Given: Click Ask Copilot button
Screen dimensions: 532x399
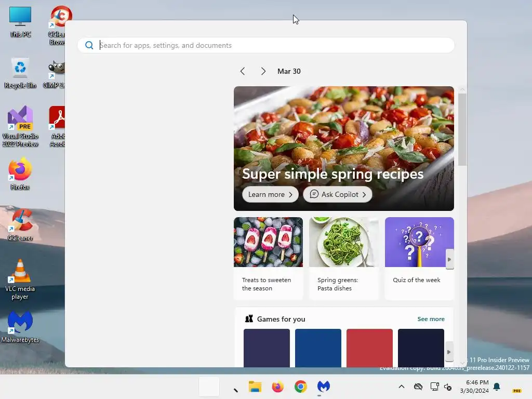Looking at the screenshot, I should (x=338, y=194).
